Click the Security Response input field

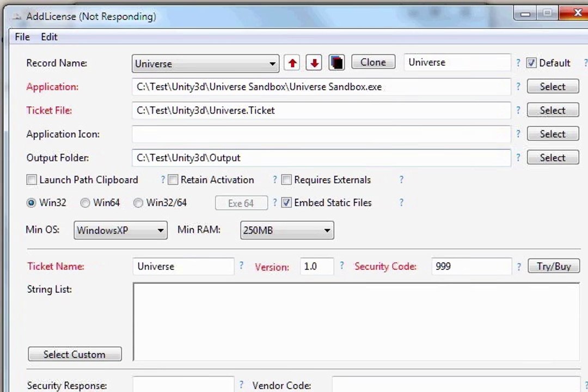[183, 384]
